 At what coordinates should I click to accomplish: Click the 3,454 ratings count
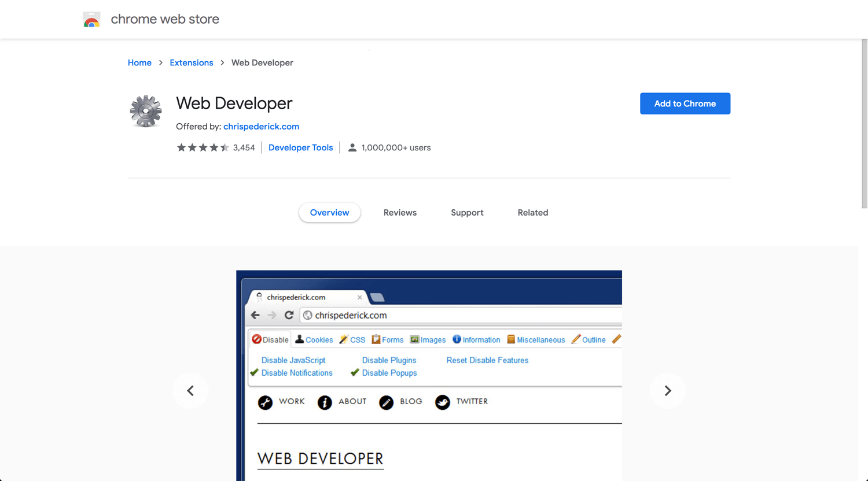244,148
